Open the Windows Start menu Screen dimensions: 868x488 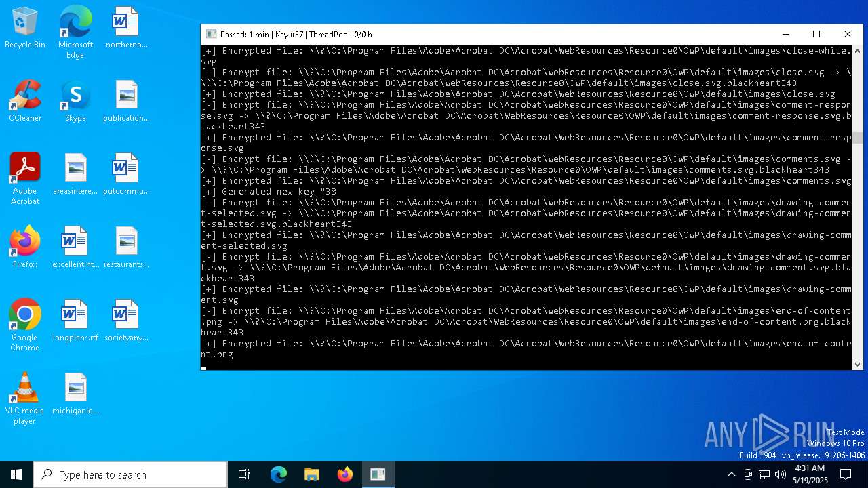(x=16, y=474)
